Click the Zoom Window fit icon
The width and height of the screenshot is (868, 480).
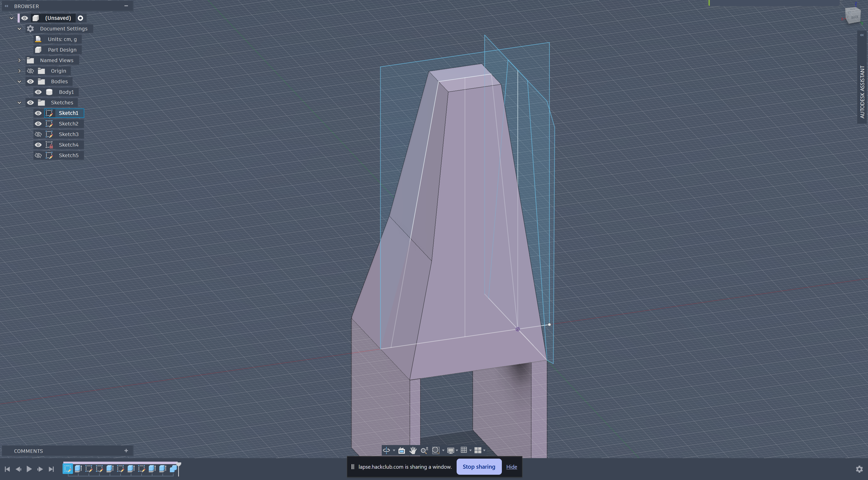coord(436,450)
